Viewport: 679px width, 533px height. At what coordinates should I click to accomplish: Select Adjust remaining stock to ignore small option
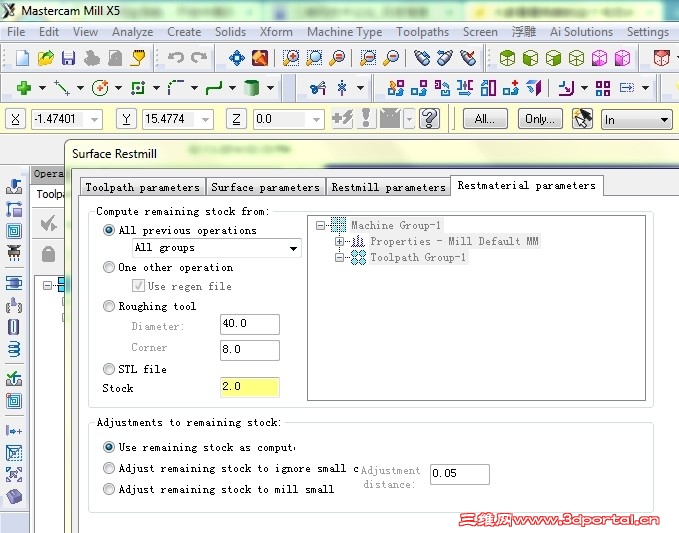pyautogui.click(x=109, y=468)
